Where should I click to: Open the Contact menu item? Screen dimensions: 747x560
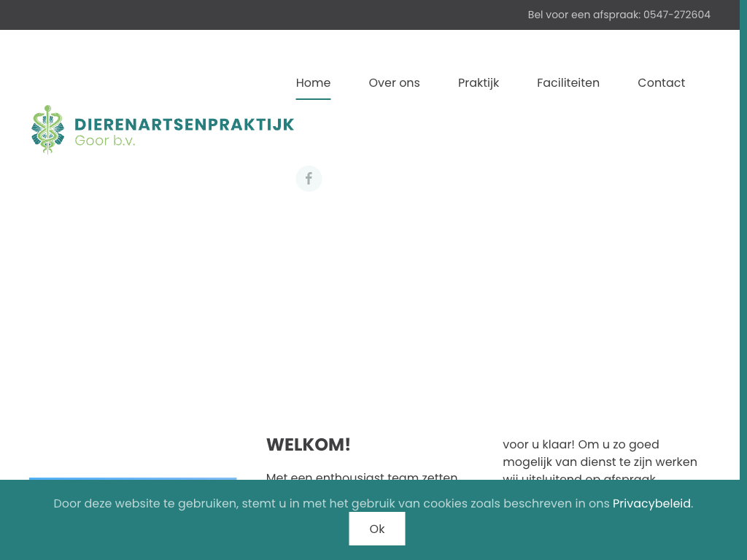[661, 83]
